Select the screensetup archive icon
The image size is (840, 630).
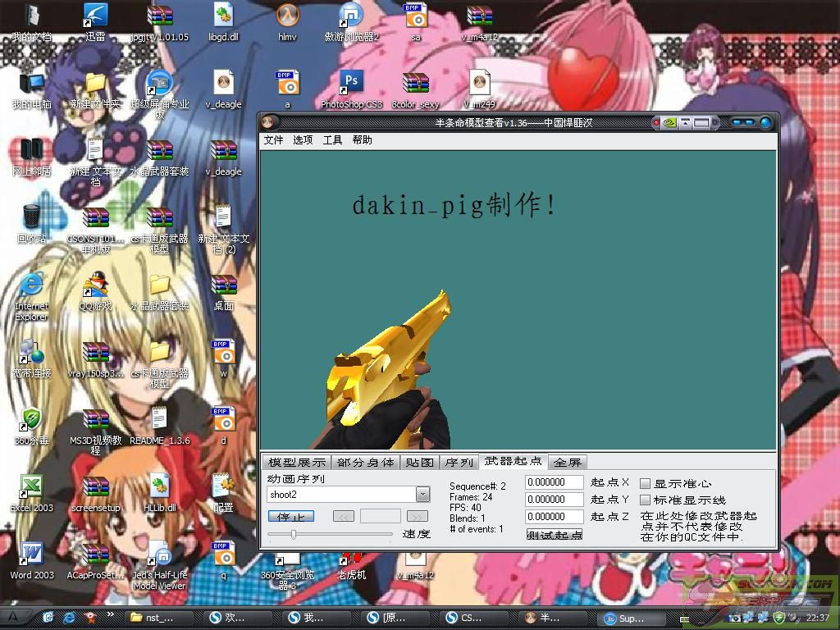click(x=95, y=493)
